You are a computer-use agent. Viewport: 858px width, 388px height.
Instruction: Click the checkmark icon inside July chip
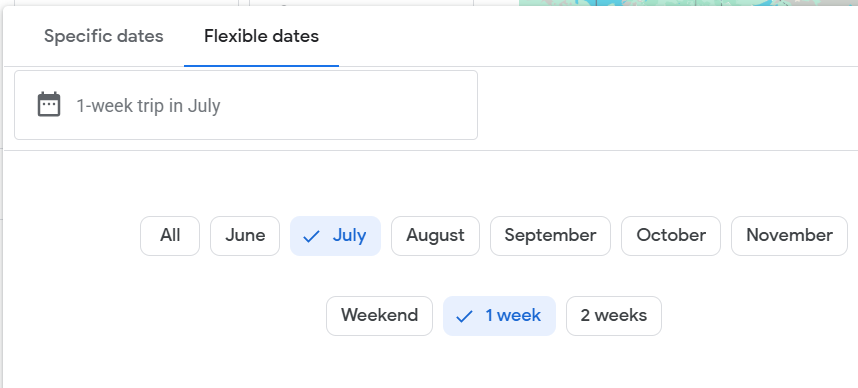(x=311, y=236)
